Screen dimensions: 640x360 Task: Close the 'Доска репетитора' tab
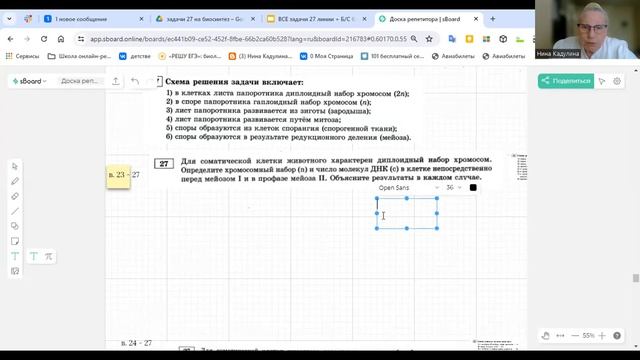[x=476, y=19]
